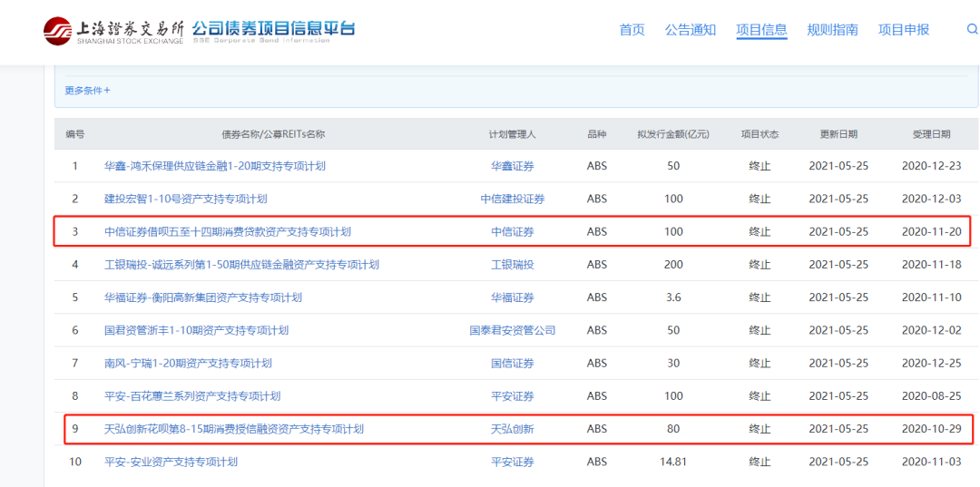Click manager 华鑫证券 link
The width and height of the screenshot is (980, 487).
tap(513, 166)
